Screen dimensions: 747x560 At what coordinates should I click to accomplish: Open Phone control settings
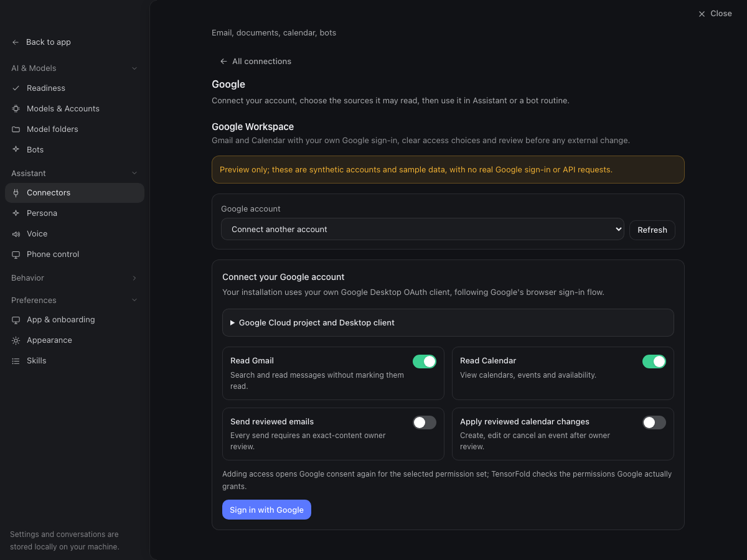75,254
